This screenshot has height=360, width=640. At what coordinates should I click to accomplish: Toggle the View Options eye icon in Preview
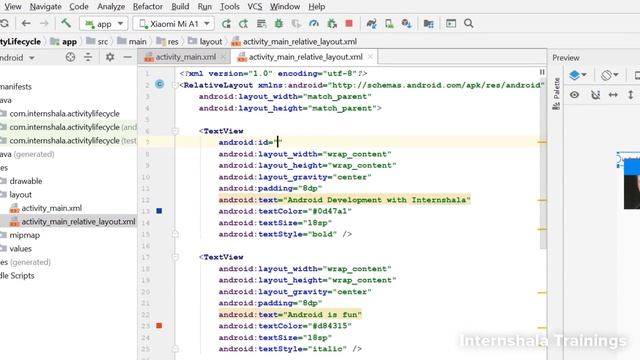tap(574, 95)
